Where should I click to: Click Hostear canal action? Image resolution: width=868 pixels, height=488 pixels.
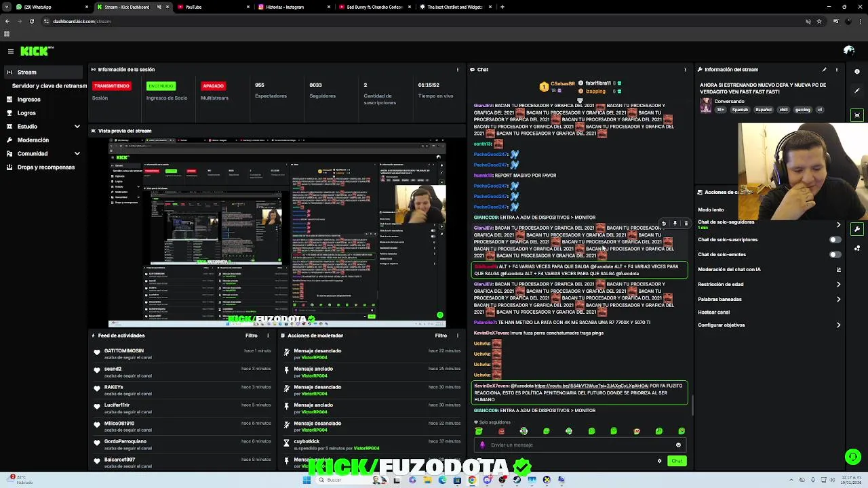point(713,312)
